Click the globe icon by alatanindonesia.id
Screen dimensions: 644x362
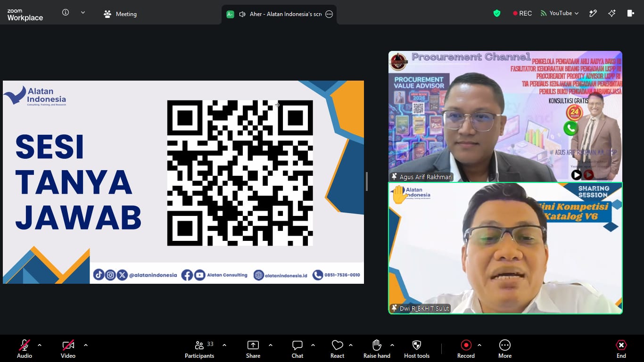[x=259, y=275]
